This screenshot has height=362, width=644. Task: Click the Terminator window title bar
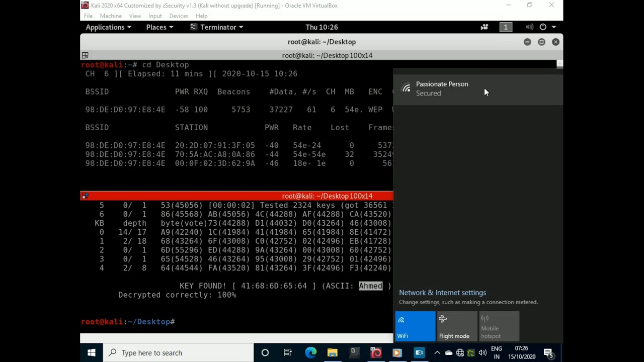pyautogui.click(x=321, y=42)
